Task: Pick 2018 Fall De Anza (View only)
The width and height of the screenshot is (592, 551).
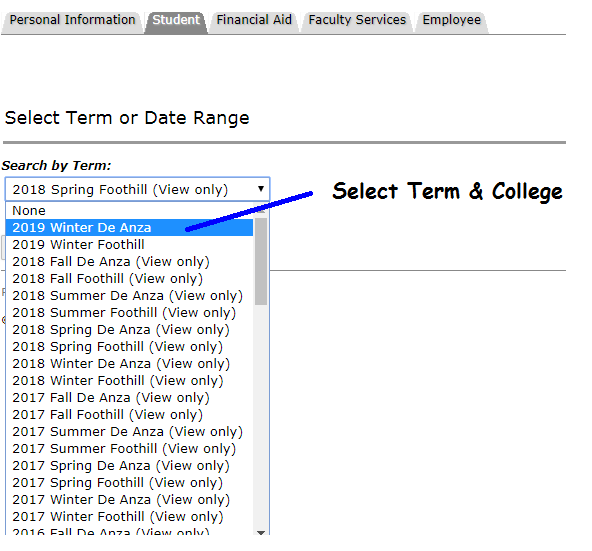Action: [x=129, y=261]
